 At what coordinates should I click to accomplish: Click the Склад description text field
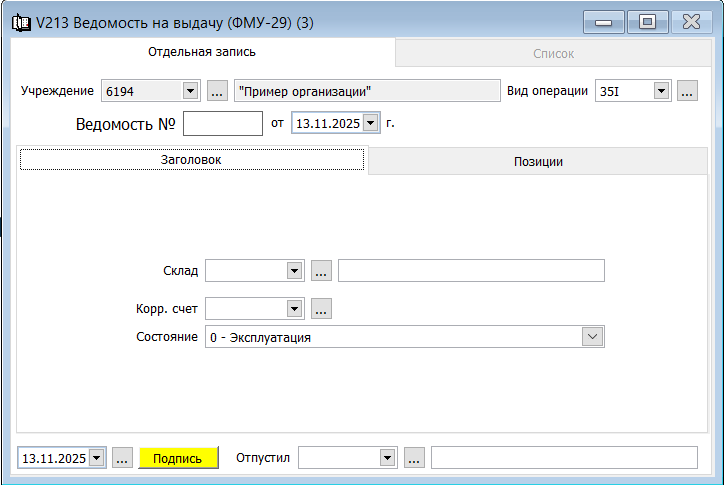tap(471, 271)
